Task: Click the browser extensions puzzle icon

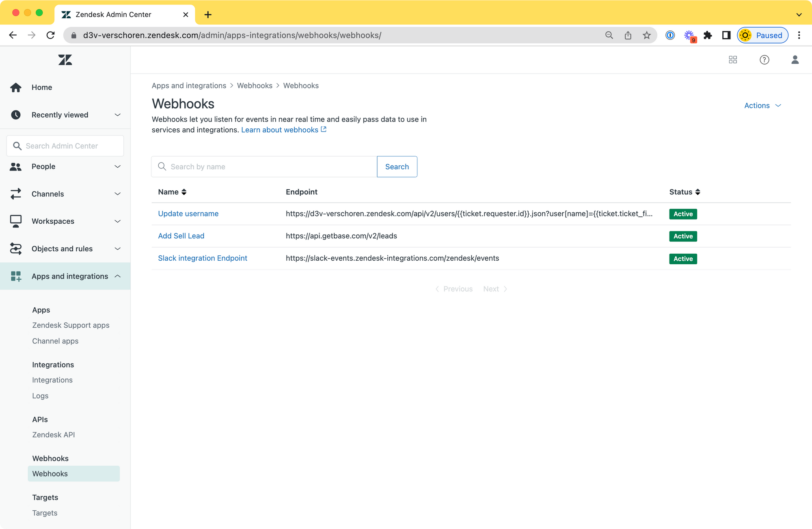Action: pos(708,35)
